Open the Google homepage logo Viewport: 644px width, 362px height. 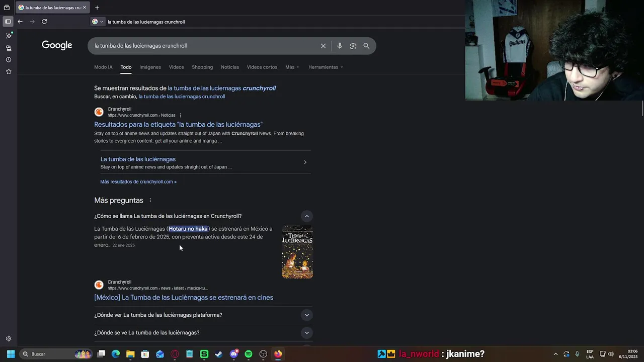pyautogui.click(x=57, y=45)
